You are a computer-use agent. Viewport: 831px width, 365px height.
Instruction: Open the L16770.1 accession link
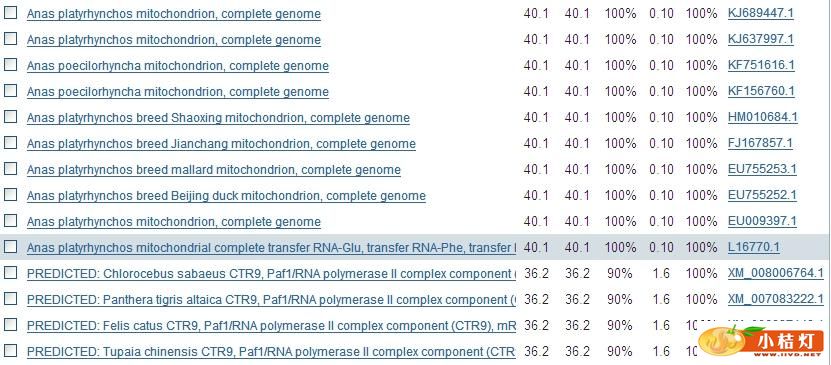(754, 247)
